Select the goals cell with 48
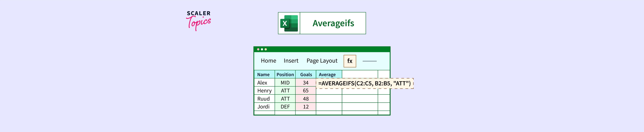Image resolution: width=644 pixels, height=132 pixels. (x=306, y=99)
